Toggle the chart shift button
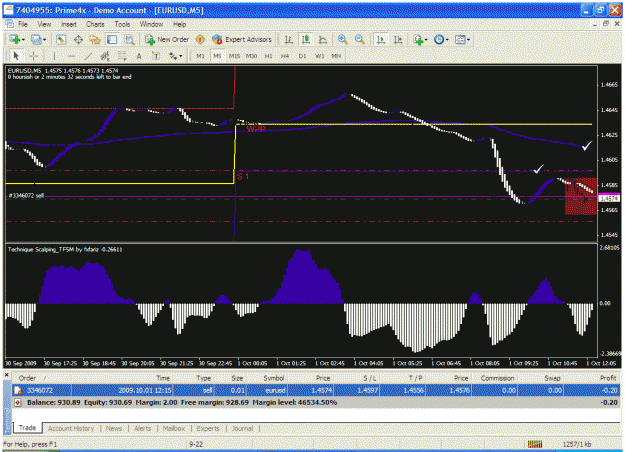The image size is (625, 452). (x=398, y=39)
